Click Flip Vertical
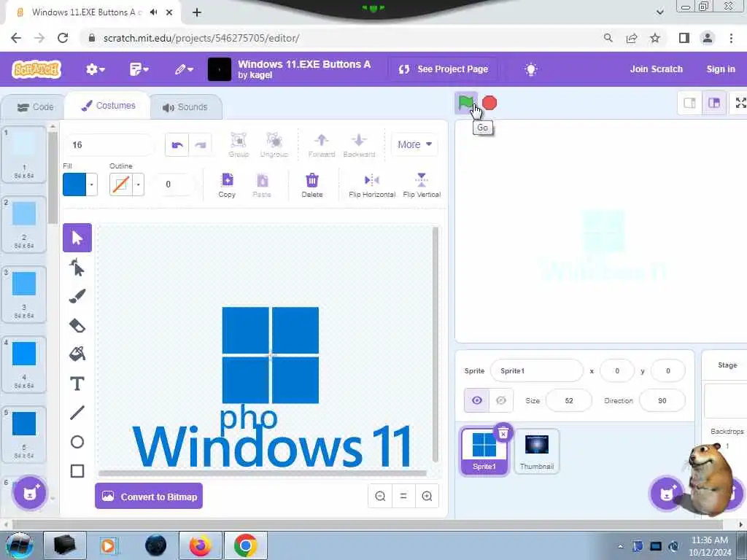Screen dimensions: 747x560 [x=422, y=184]
